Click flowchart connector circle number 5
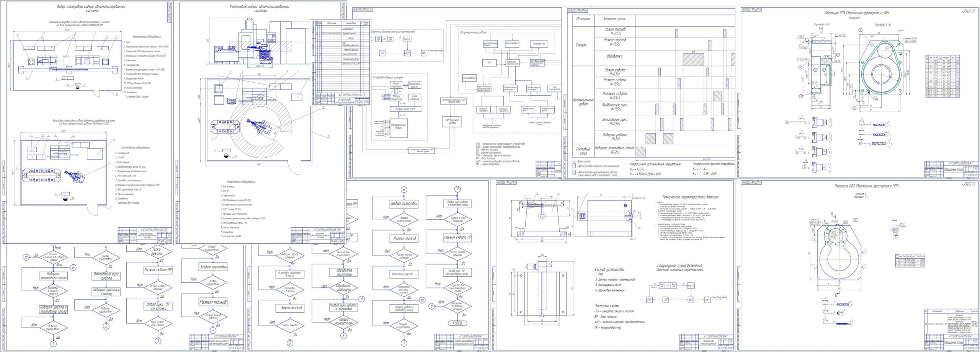Image resolution: width=980 pixels, height=352 pixels. [290, 343]
